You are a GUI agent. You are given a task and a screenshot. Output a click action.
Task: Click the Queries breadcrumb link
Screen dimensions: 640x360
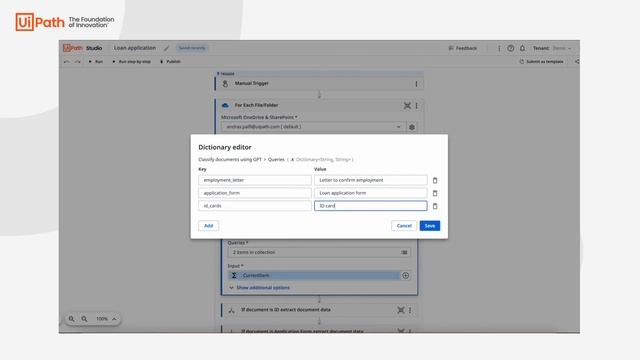(x=276, y=160)
